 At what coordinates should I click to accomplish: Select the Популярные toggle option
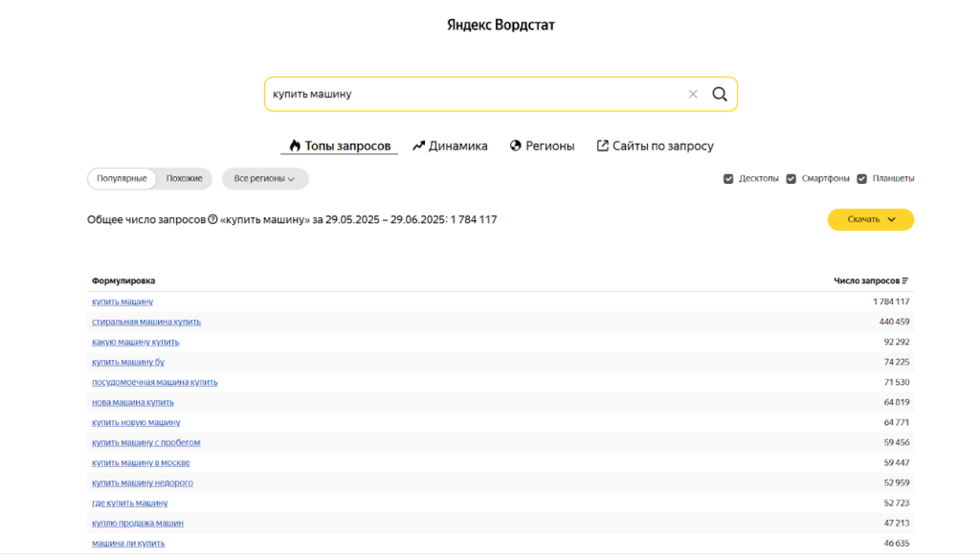122,179
